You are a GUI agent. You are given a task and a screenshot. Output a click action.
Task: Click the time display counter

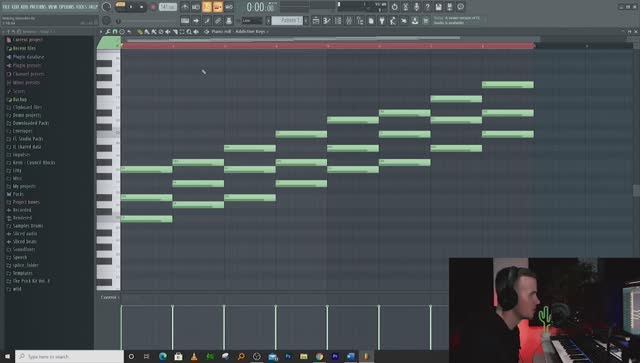261,7
